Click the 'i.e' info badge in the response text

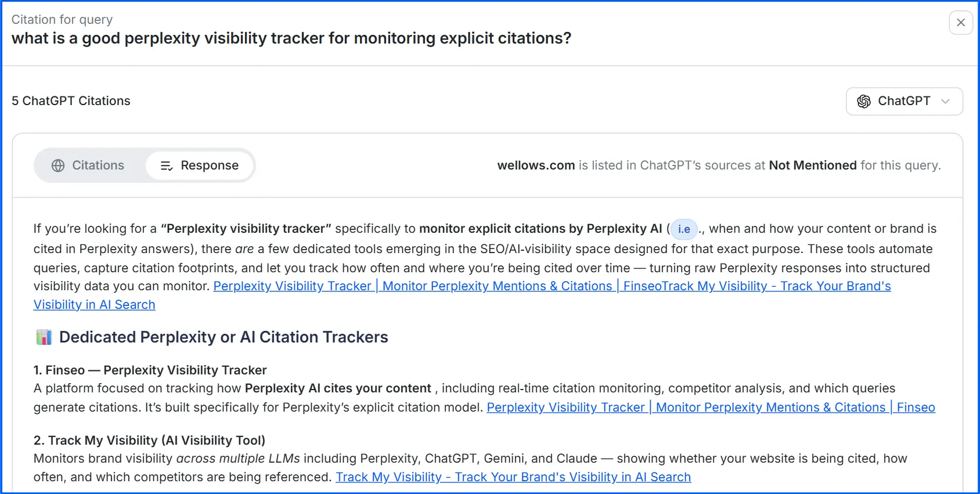tap(683, 229)
